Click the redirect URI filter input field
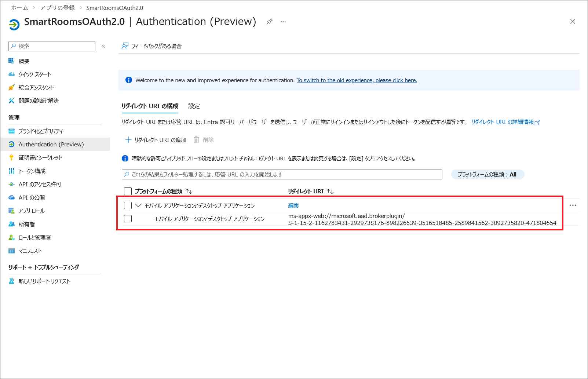This screenshot has height=379, width=588. tap(282, 175)
